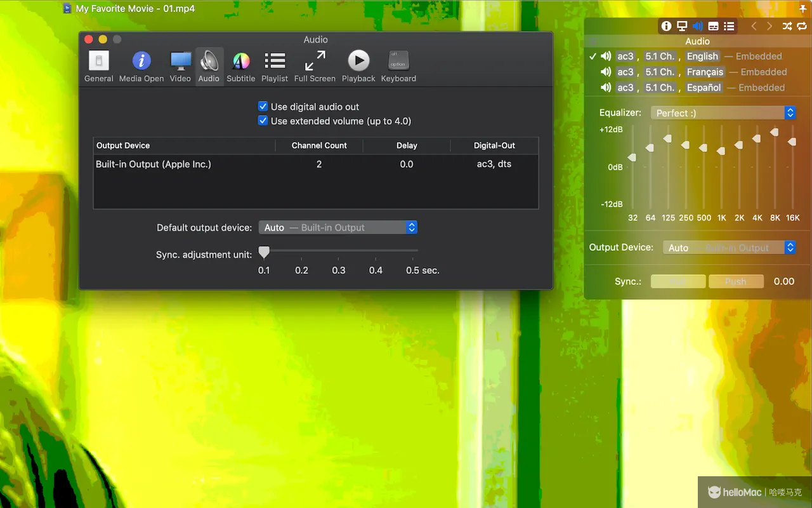Open the Playlist preferences pane
Screen dimensions: 812x508
point(275,67)
